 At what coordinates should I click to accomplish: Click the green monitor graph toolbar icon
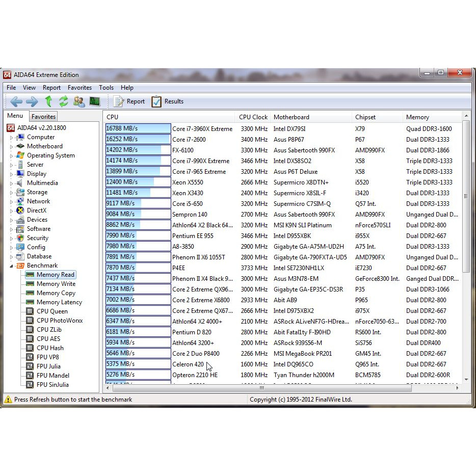point(95,101)
